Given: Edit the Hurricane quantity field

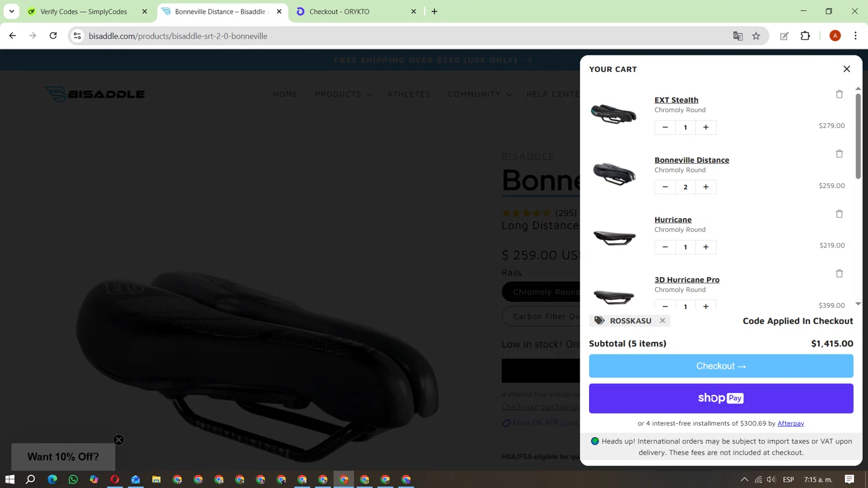Looking at the screenshot, I should point(686,247).
